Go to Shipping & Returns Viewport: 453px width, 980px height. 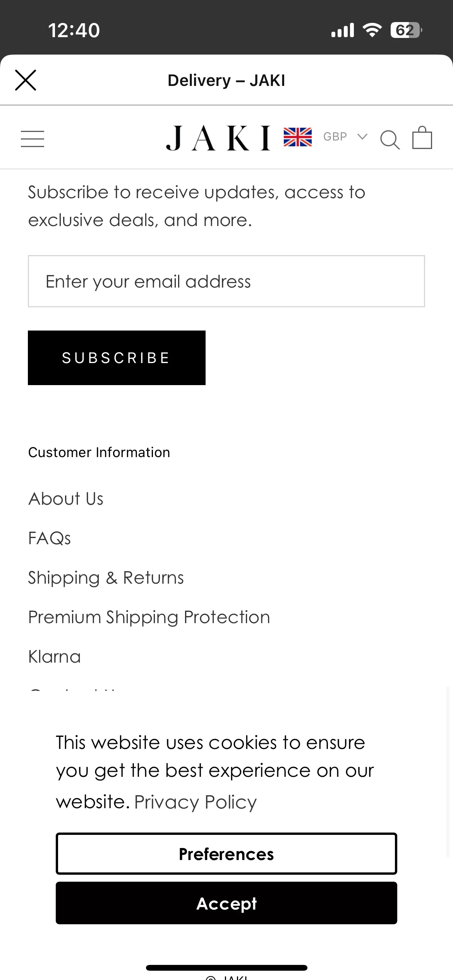106,578
